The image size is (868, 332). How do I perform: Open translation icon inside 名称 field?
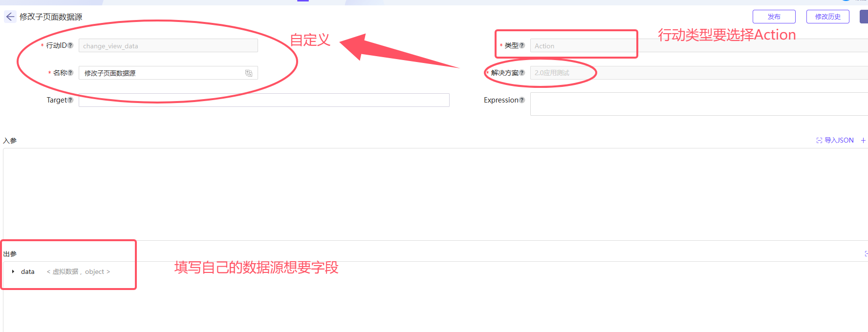[x=249, y=73]
